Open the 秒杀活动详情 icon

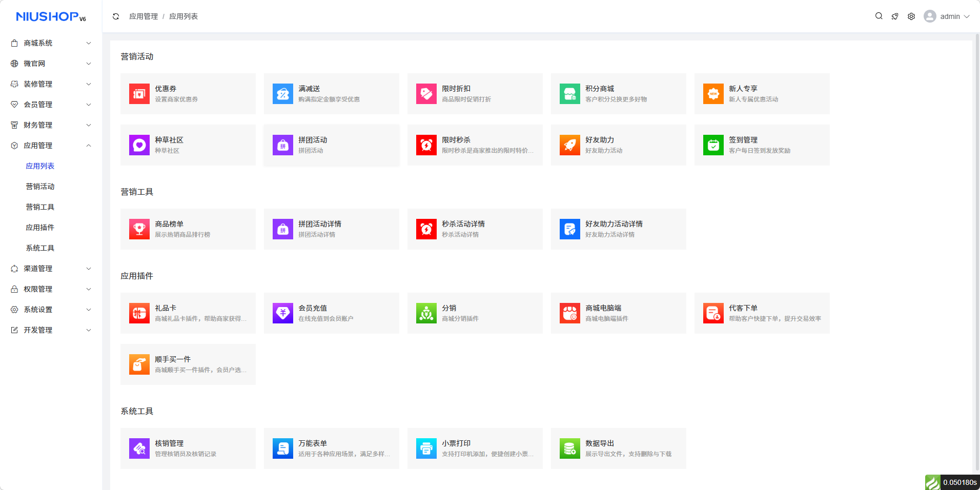[x=426, y=229]
